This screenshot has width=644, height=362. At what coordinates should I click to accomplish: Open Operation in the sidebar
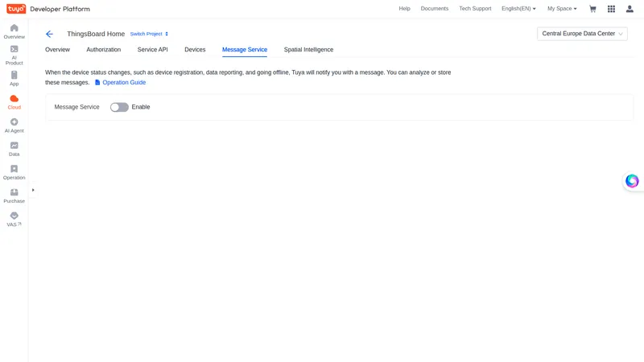tap(14, 172)
